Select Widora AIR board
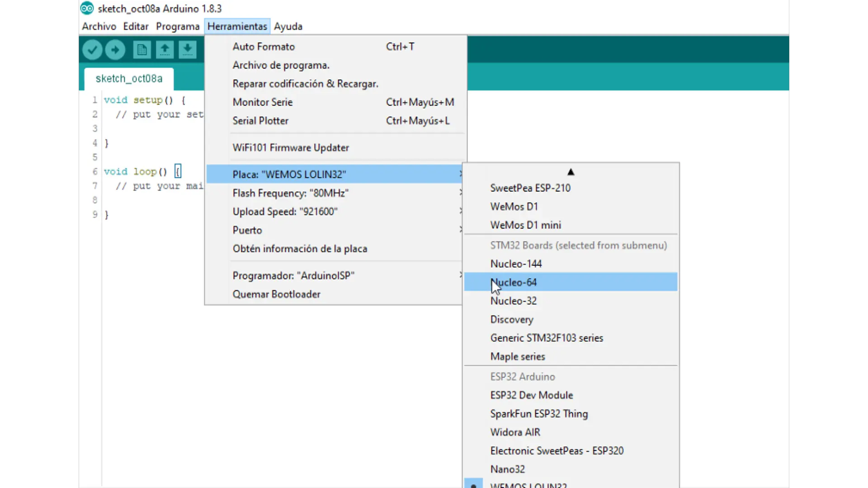This screenshot has height=488, width=868. click(571, 432)
